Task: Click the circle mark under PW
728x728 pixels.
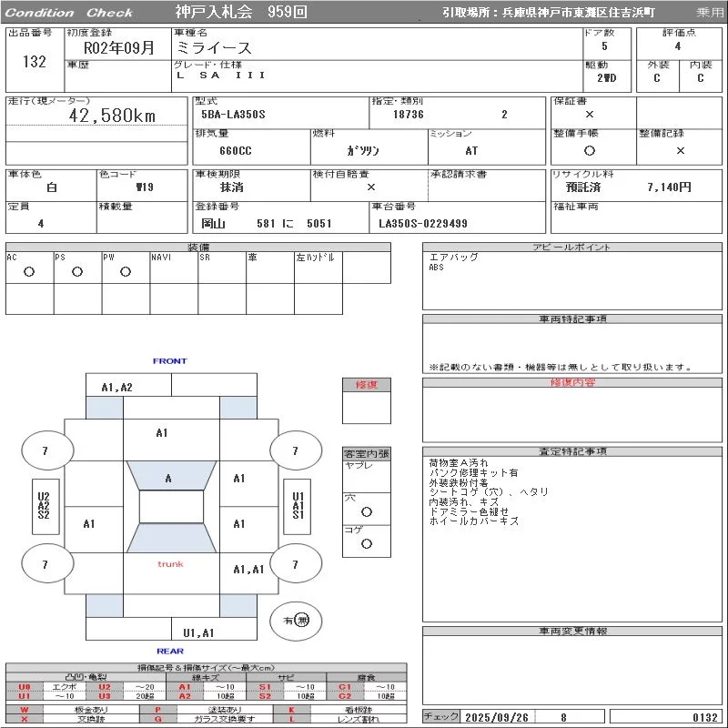Action: 126,271
